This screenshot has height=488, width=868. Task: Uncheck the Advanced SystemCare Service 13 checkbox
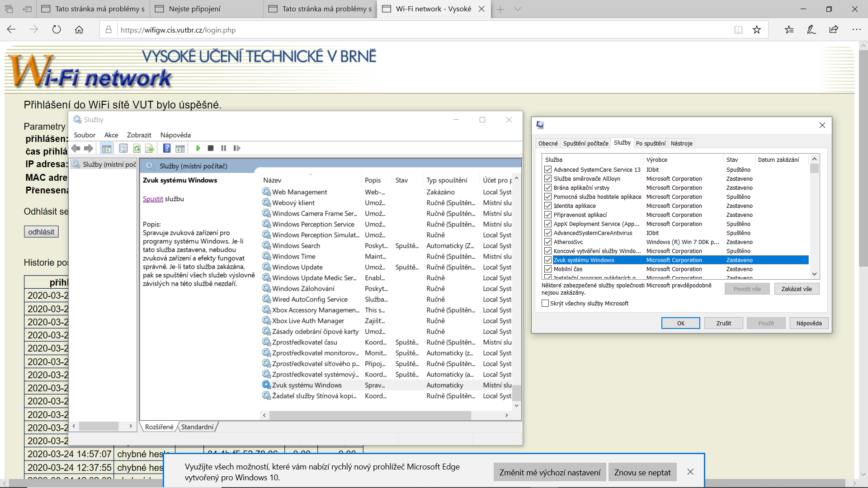point(548,169)
